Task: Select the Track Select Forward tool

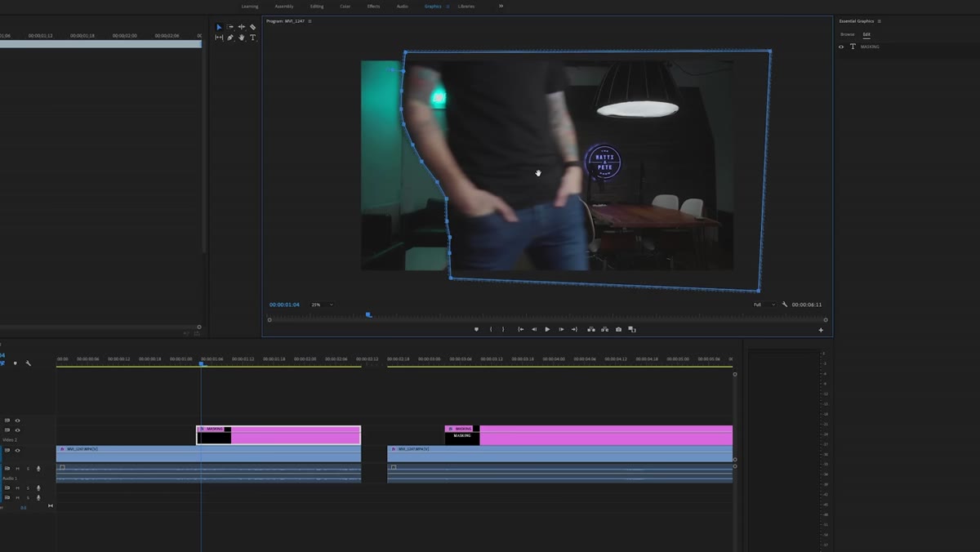Action: click(x=230, y=27)
